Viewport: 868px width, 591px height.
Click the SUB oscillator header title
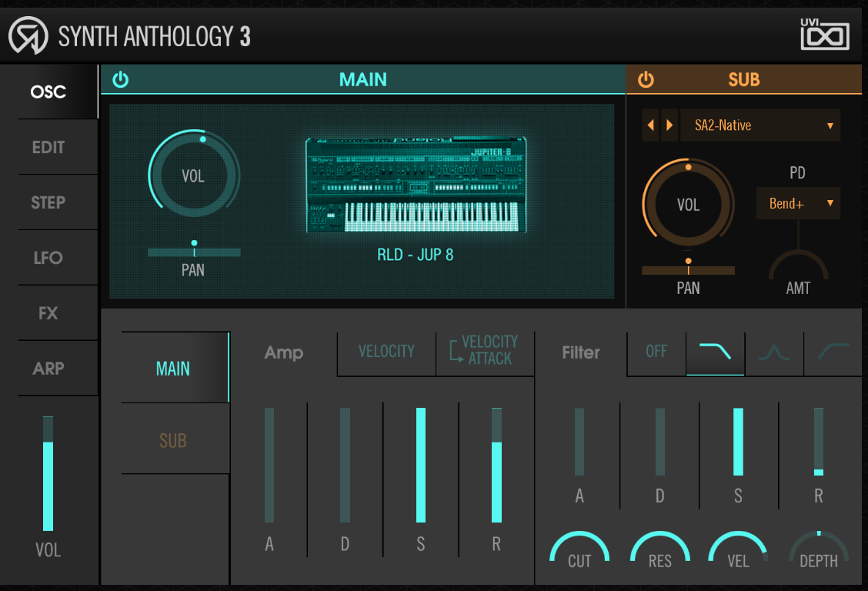(x=744, y=80)
